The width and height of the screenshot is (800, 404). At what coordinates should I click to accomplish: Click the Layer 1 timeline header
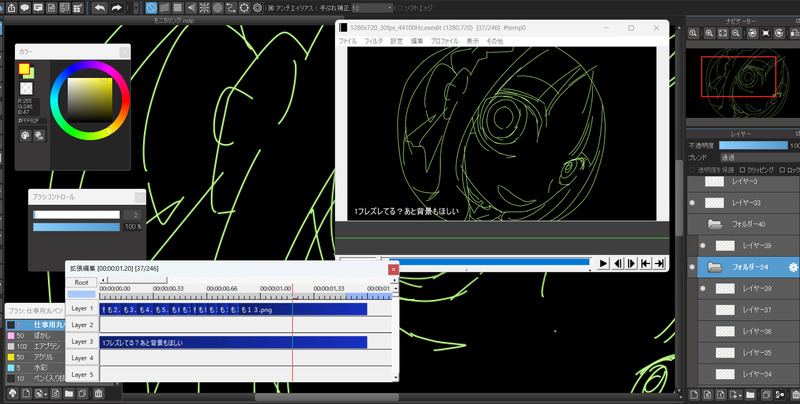(x=81, y=308)
